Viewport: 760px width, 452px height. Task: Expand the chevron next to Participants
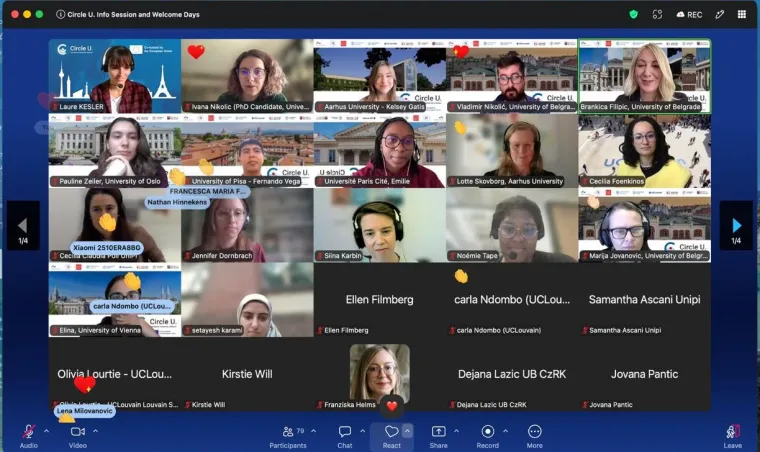314,431
